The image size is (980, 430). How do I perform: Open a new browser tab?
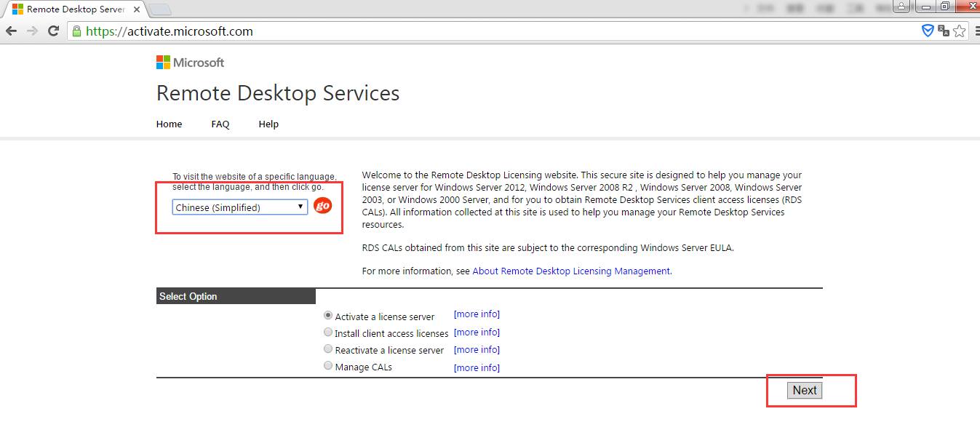point(160,9)
